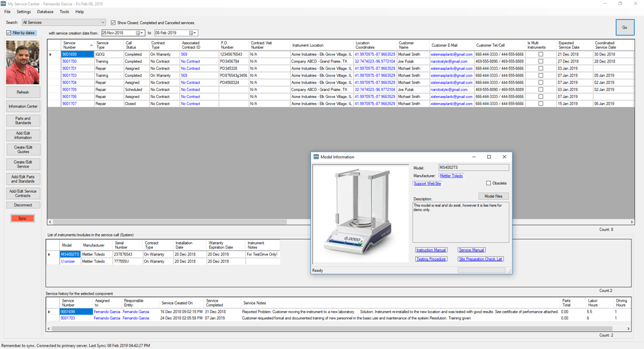Open the Information Center
Image resolution: width=644 pixels, height=349 pixels.
tap(23, 106)
